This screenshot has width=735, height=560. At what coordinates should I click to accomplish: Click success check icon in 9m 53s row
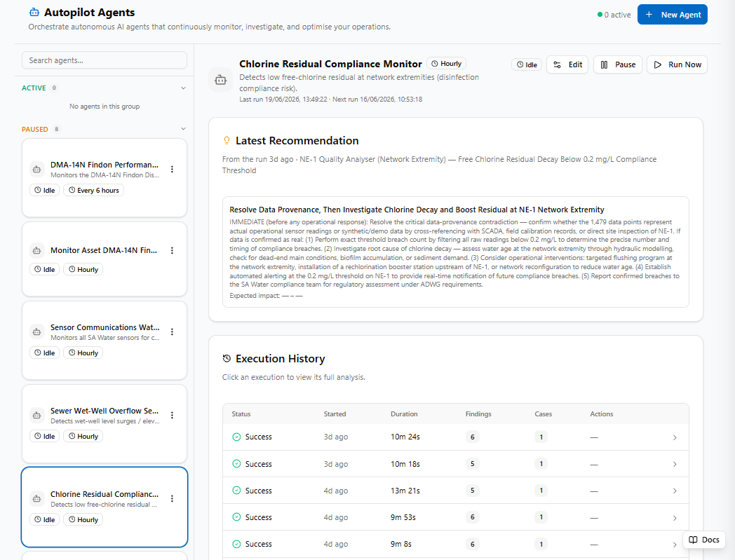(237, 517)
